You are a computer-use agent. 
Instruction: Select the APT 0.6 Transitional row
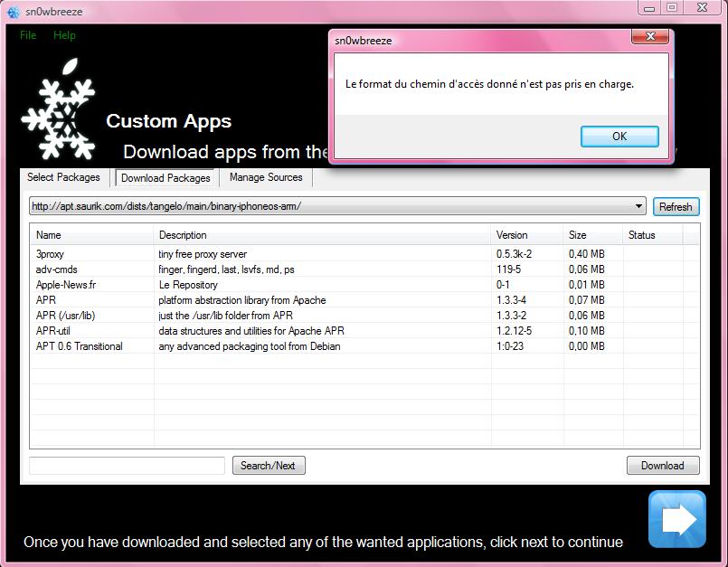(x=364, y=346)
